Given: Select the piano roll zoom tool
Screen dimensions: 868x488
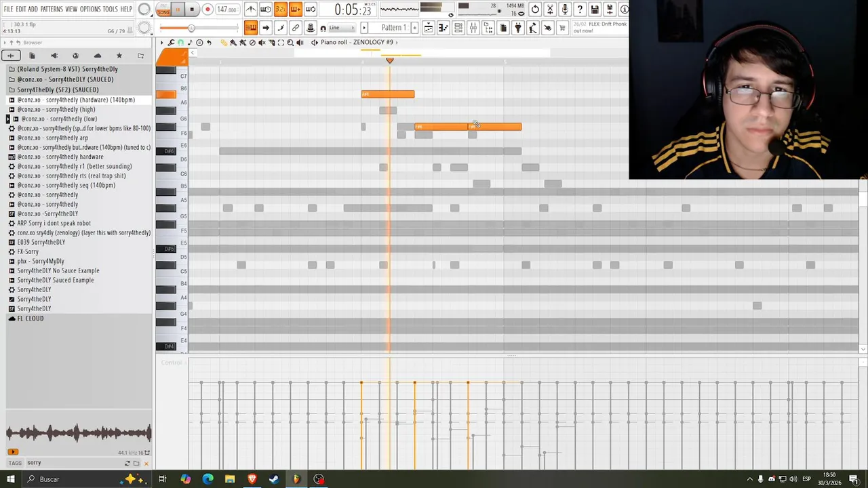Looking at the screenshot, I should [x=290, y=42].
